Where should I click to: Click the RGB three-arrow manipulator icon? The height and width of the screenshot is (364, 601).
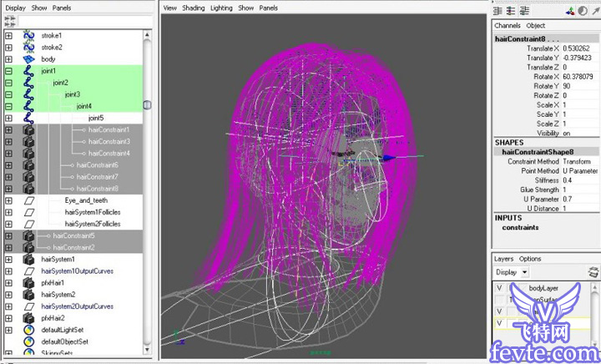[x=570, y=11]
